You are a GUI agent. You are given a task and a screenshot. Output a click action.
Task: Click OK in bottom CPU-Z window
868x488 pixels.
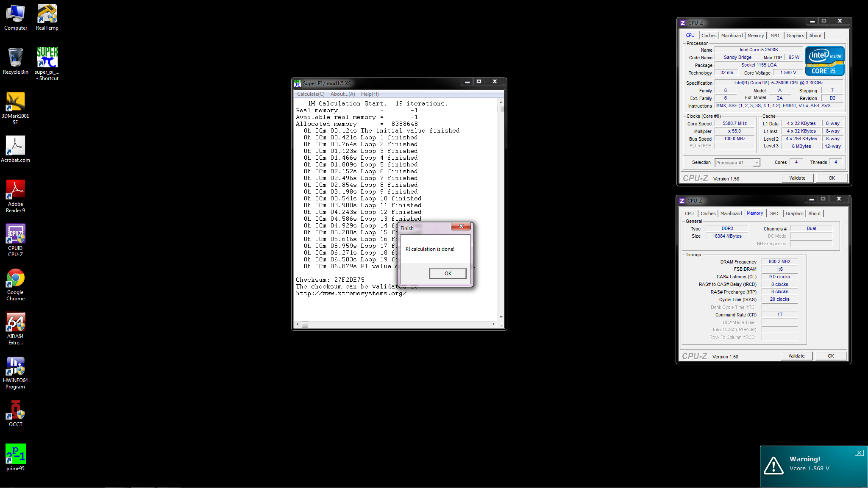(831, 356)
